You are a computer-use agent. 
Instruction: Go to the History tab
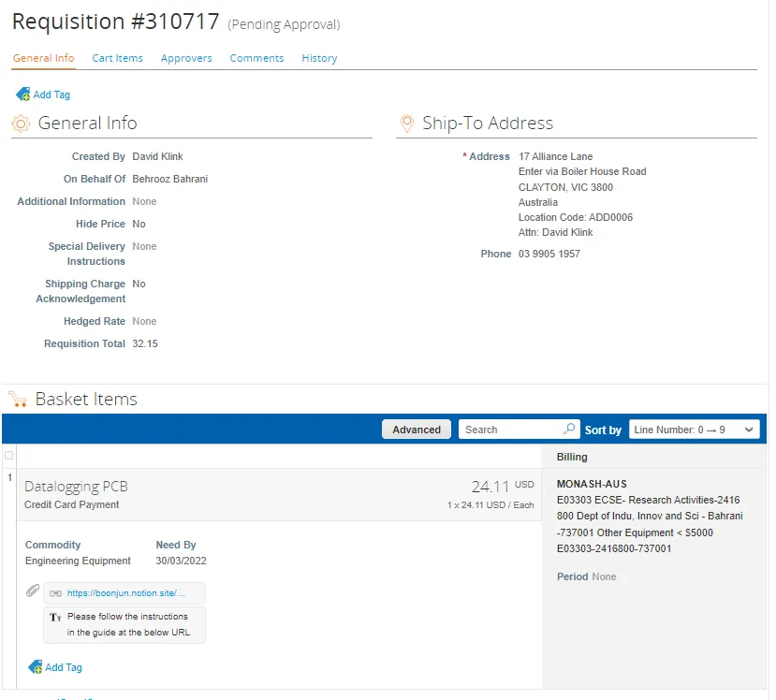click(x=319, y=58)
